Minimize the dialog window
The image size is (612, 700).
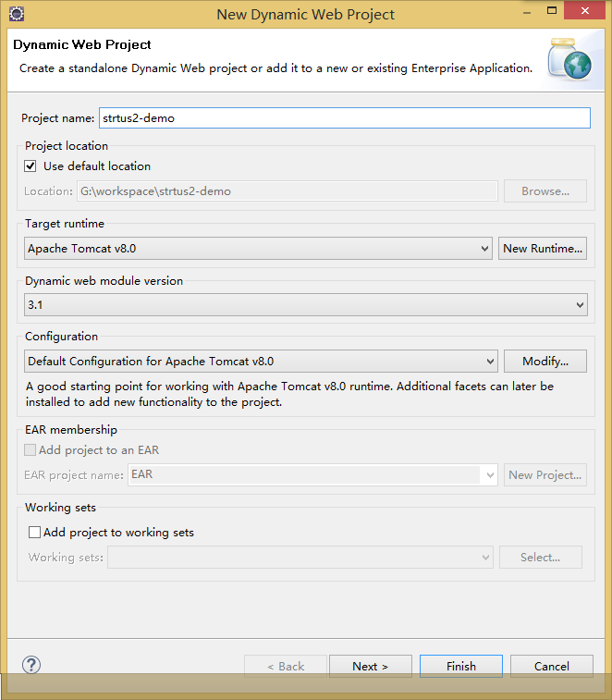[x=527, y=12]
